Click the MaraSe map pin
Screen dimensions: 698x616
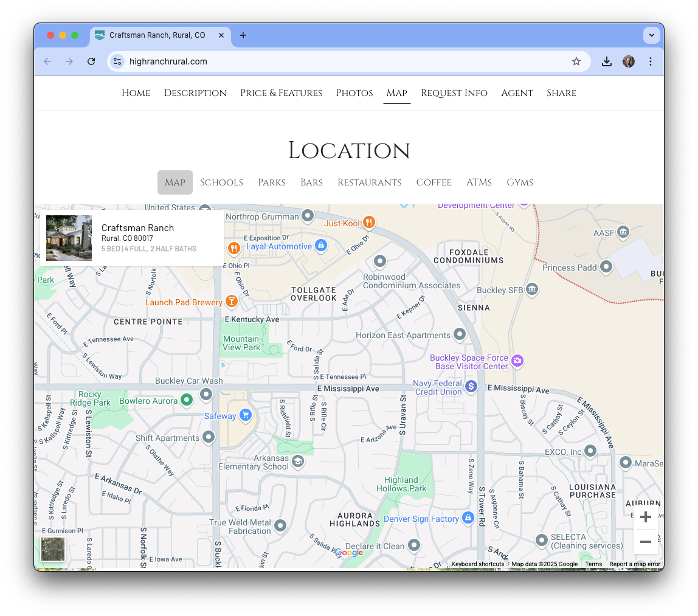(626, 462)
